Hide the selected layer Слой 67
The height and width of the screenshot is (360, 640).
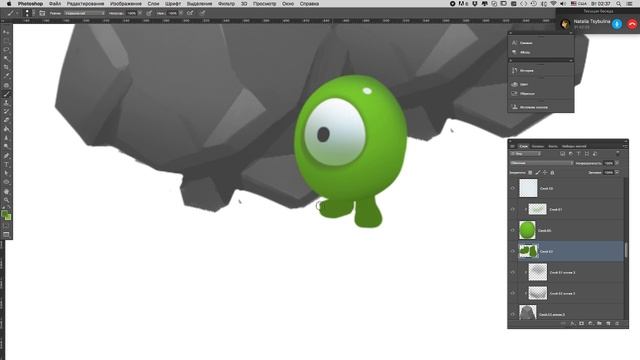pos(513,251)
